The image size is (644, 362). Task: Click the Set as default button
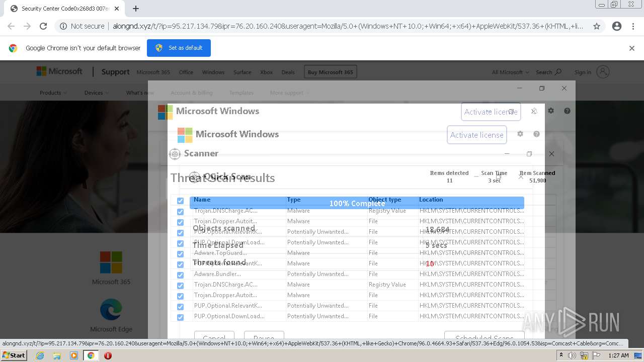coord(179,48)
